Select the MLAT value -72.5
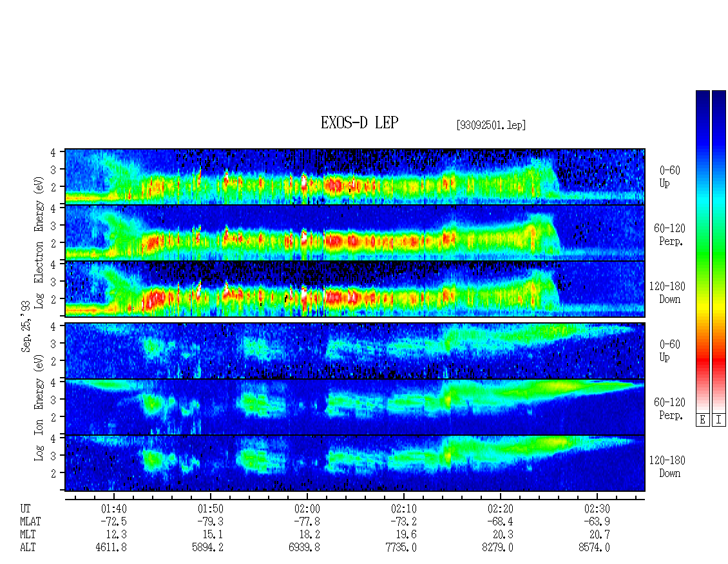 coord(113,521)
